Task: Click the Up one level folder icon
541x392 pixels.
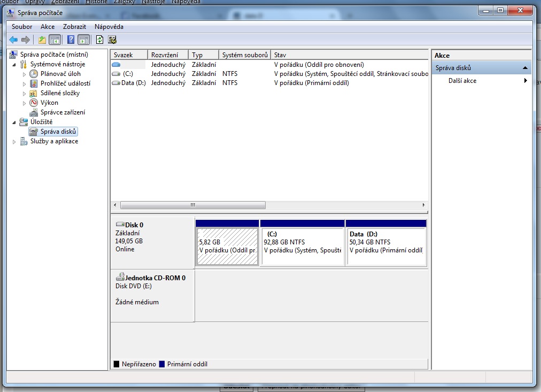Action: 42,40
